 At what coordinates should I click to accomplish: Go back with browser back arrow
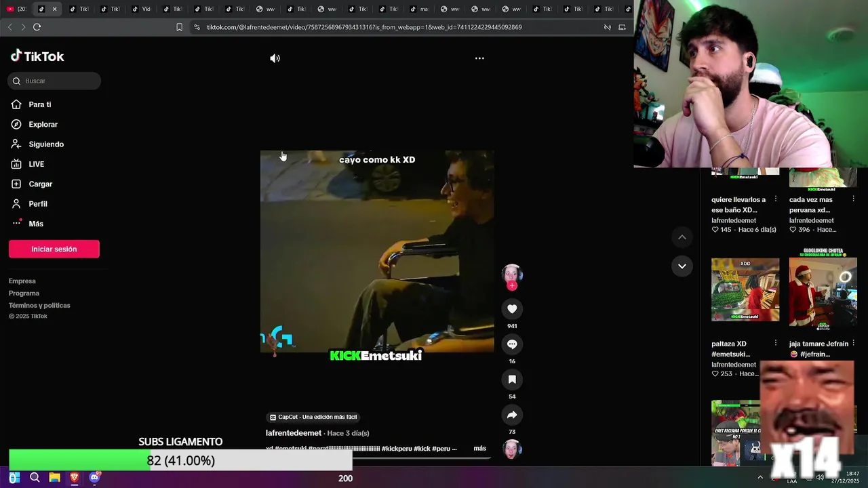click(9, 27)
